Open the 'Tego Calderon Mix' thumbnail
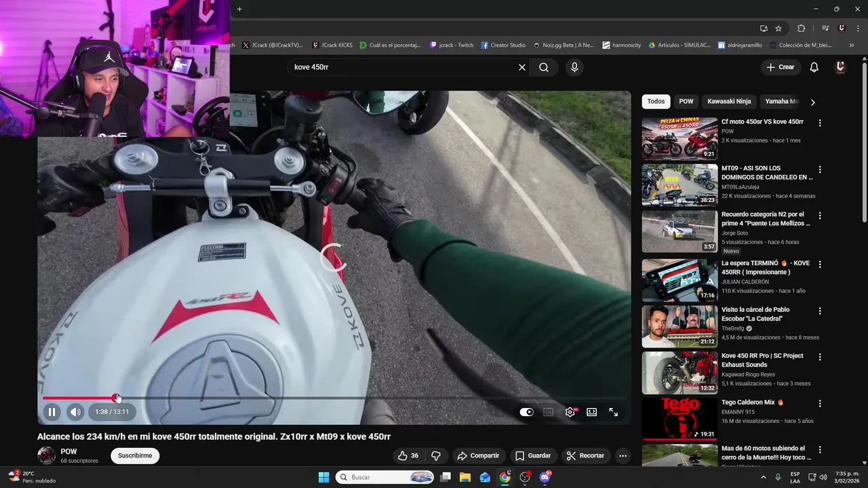Image resolution: width=868 pixels, height=488 pixels. click(x=679, y=418)
